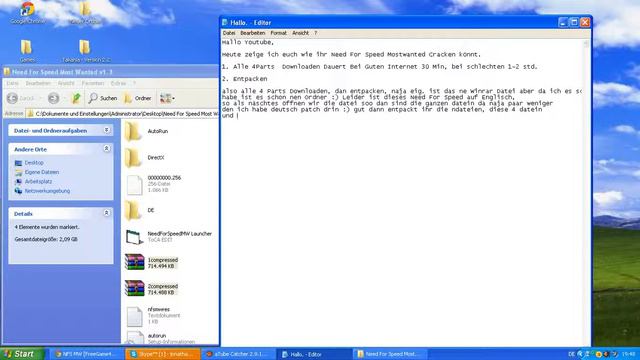
Task: Open Extras menu in Explorer window
Action: pos(118,83)
